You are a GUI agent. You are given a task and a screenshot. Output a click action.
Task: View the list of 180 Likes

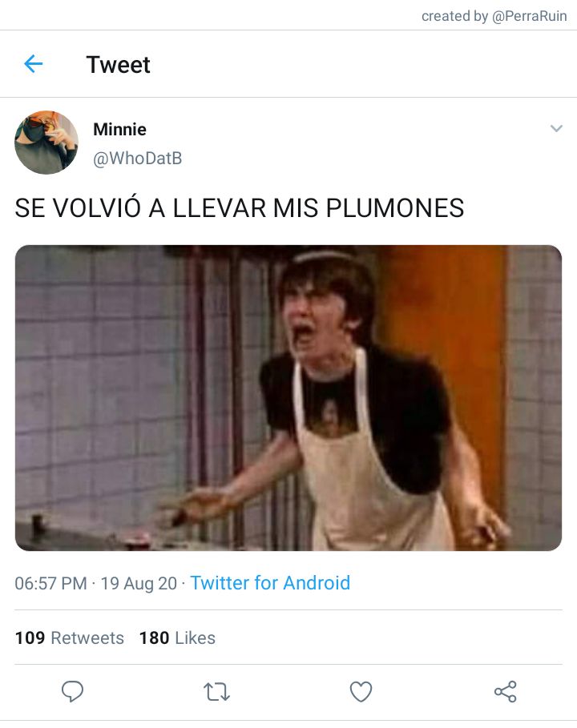[177, 638]
